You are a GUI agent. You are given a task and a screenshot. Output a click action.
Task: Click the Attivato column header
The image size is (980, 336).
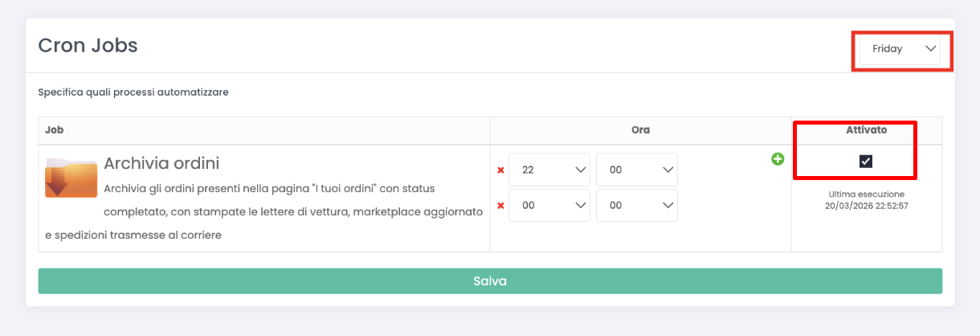[866, 129]
